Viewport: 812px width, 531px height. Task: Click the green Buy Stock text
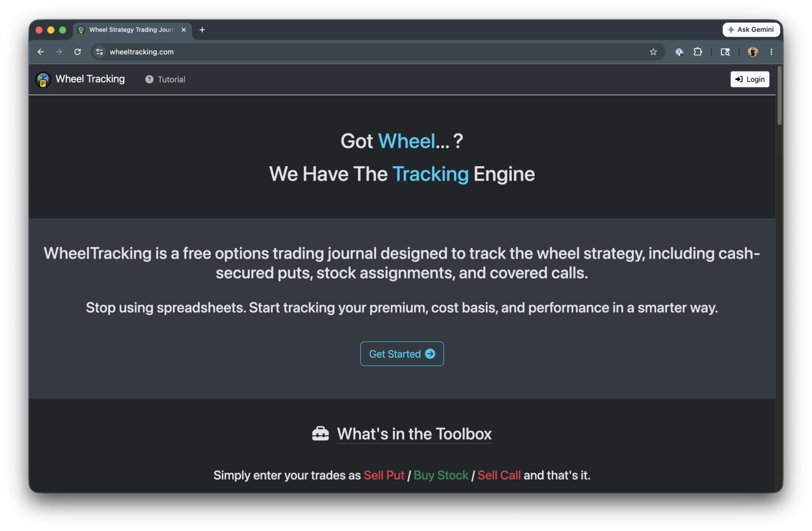pos(441,475)
